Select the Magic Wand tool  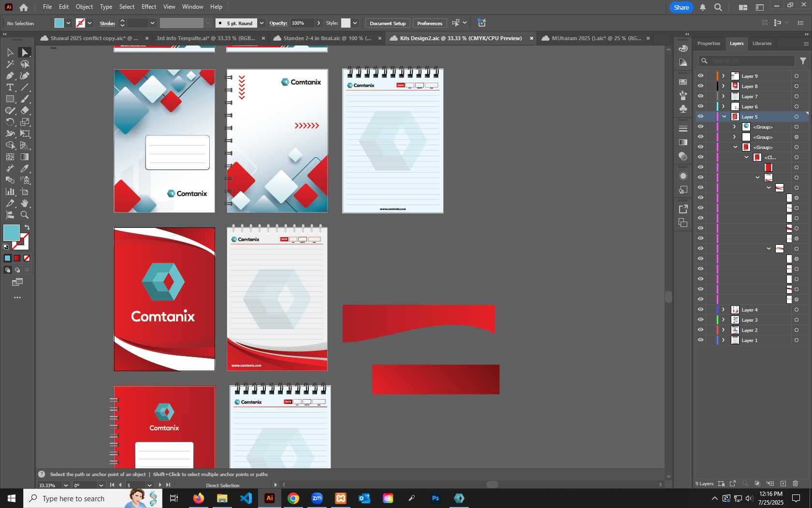10,64
